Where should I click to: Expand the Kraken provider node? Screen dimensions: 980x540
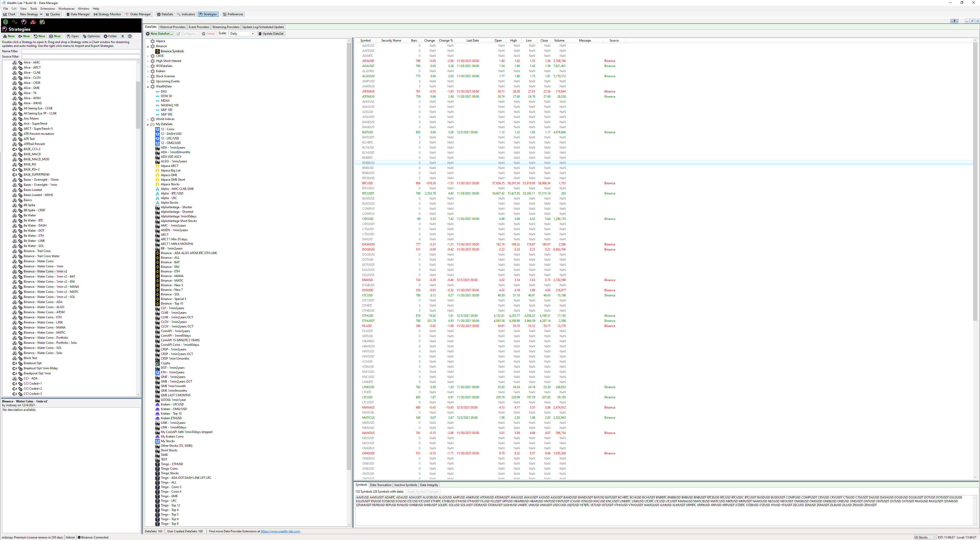pyautogui.click(x=148, y=72)
